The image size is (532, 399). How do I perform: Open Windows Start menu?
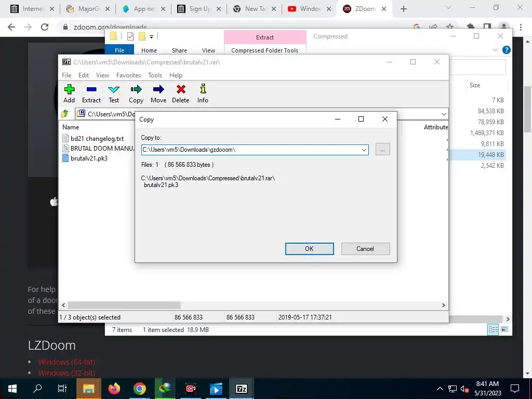(12, 389)
